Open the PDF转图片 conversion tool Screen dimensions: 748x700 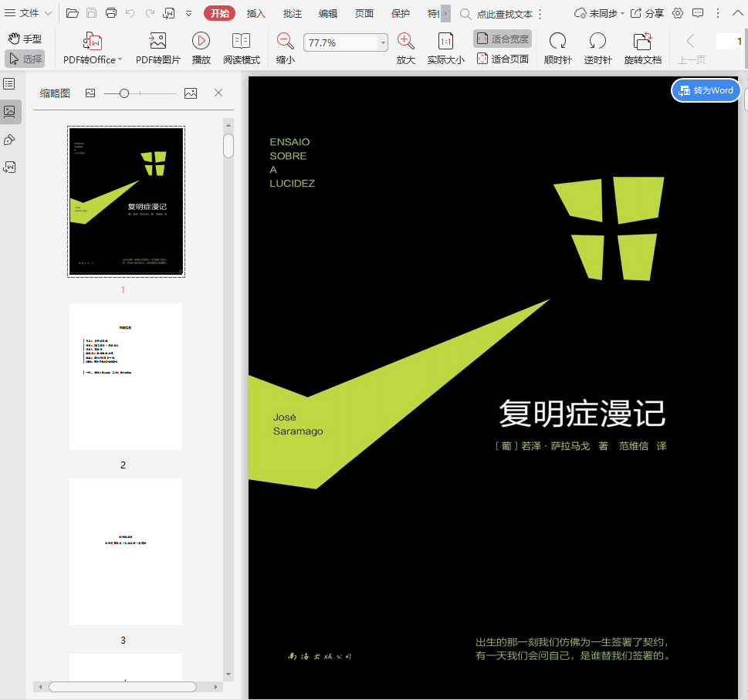click(x=157, y=49)
